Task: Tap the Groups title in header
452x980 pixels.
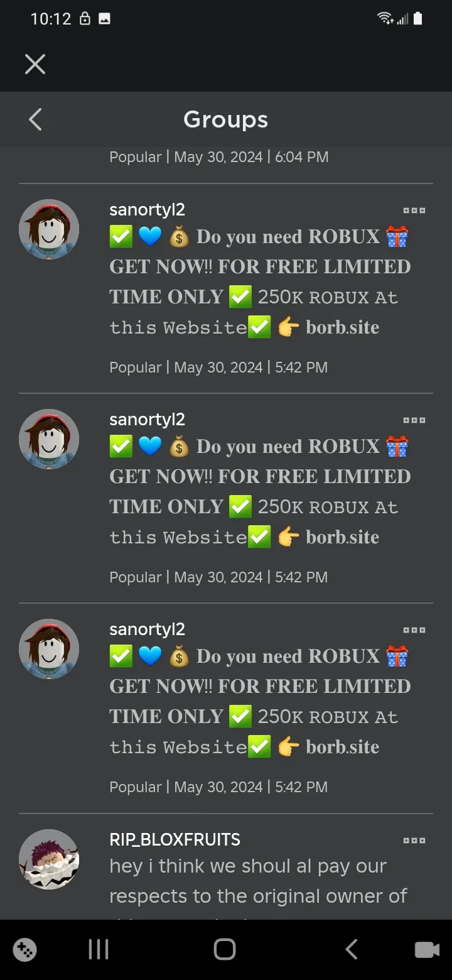Action: point(226,119)
